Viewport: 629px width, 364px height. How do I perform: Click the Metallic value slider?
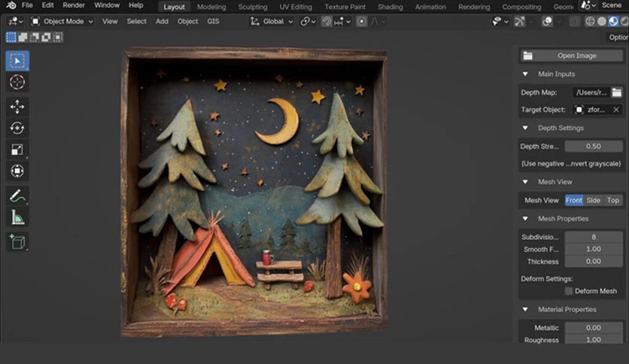coord(594,328)
